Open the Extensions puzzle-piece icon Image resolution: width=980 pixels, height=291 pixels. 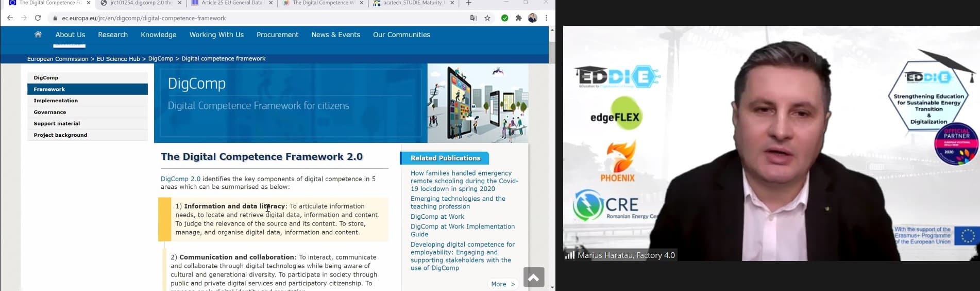(x=518, y=18)
